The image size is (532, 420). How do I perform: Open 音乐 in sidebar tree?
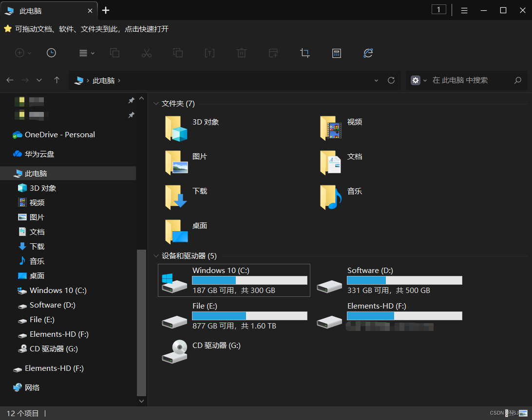tap(31, 261)
